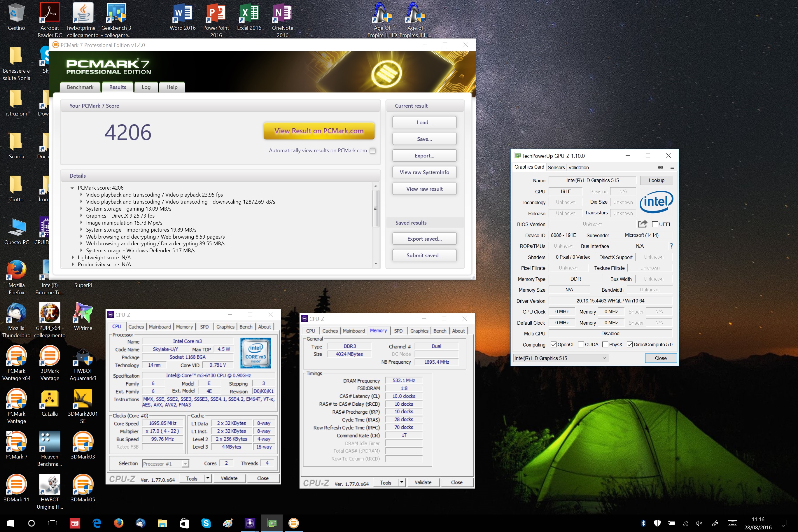Viewport: 798px width, 532px height.
Task: Open File Explorer in the taskbar
Action: point(162,523)
